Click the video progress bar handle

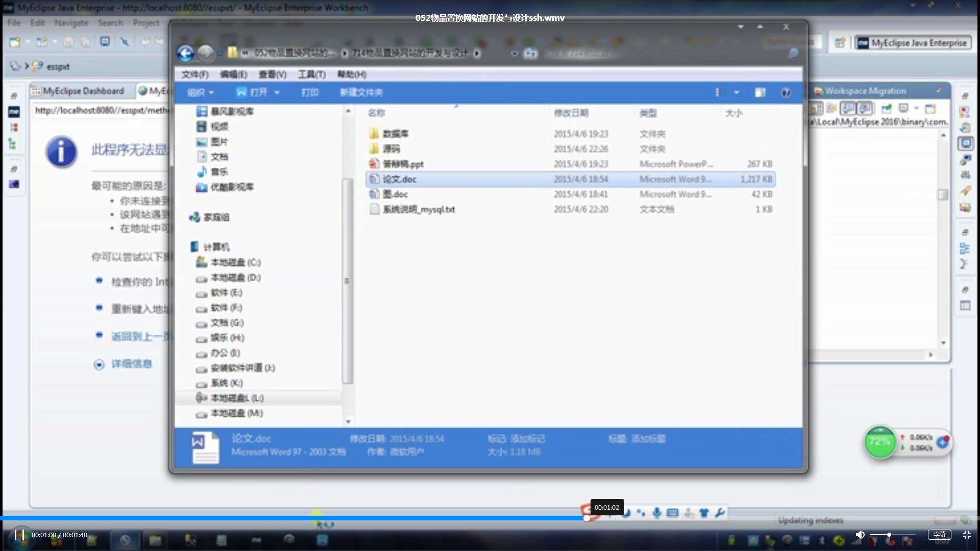click(x=587, y=518)
